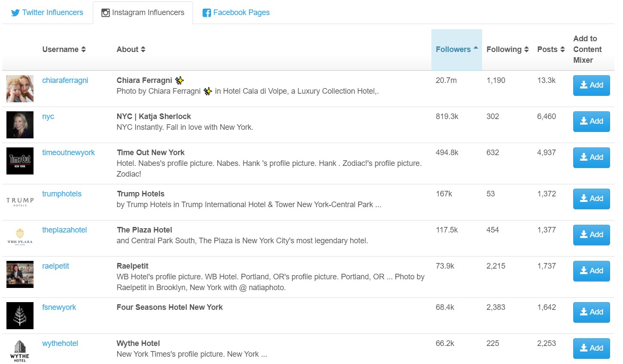
Task: Add wythehotel to Content Mixer
Action: pyautogui.click(x=591, y=348)
